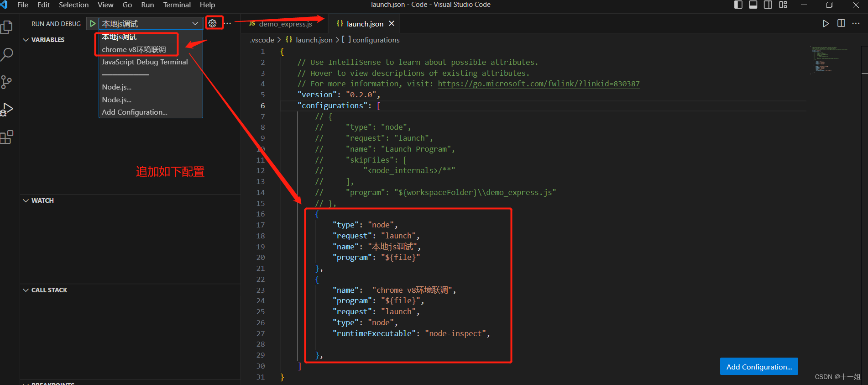Select 本地js调试 configuration in list
Screen dimensions: 868x385
point(151,37)
